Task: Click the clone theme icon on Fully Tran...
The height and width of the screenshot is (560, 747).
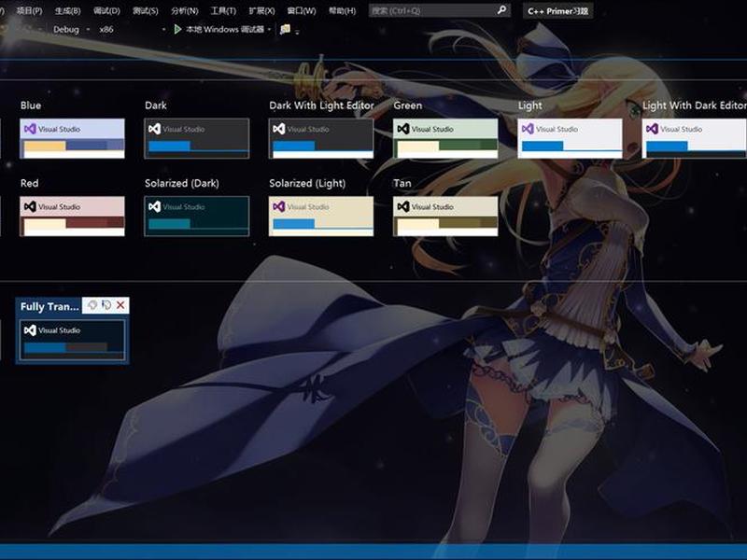Action: 106,305
